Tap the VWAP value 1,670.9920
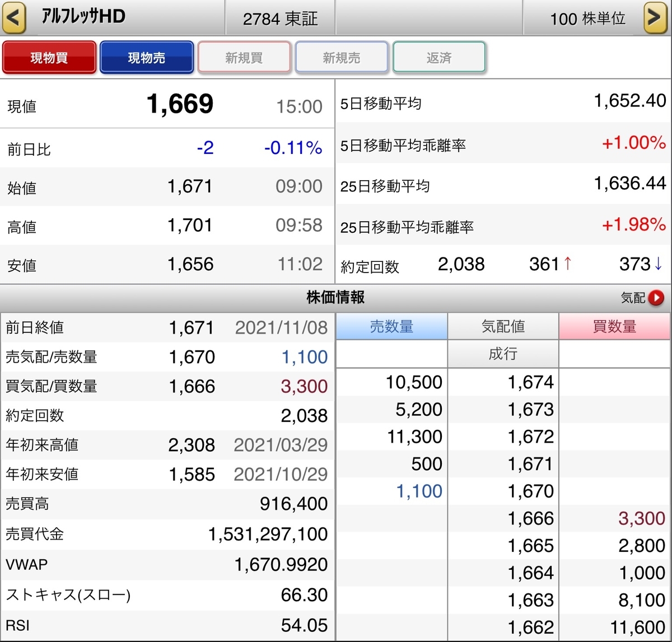 pyautogui.click(x=281, y=565)
